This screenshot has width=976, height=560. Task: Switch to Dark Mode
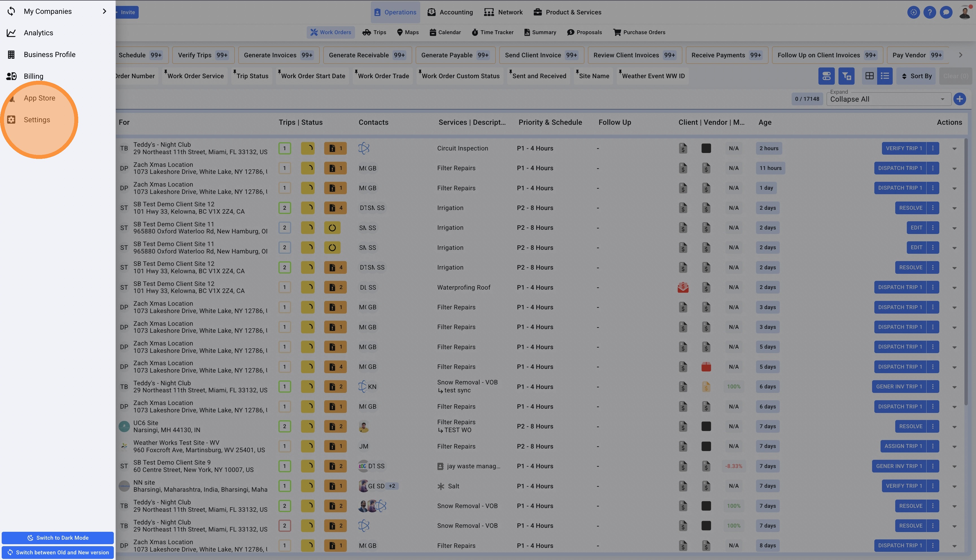point(58,538)
